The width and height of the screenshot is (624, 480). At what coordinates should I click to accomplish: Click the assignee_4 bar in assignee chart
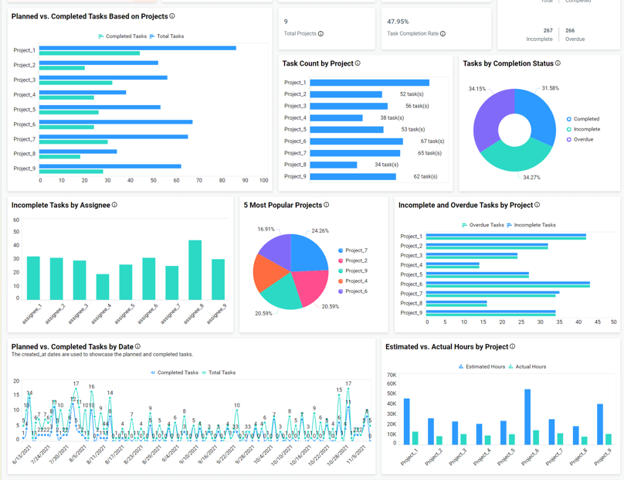[103, 287]
